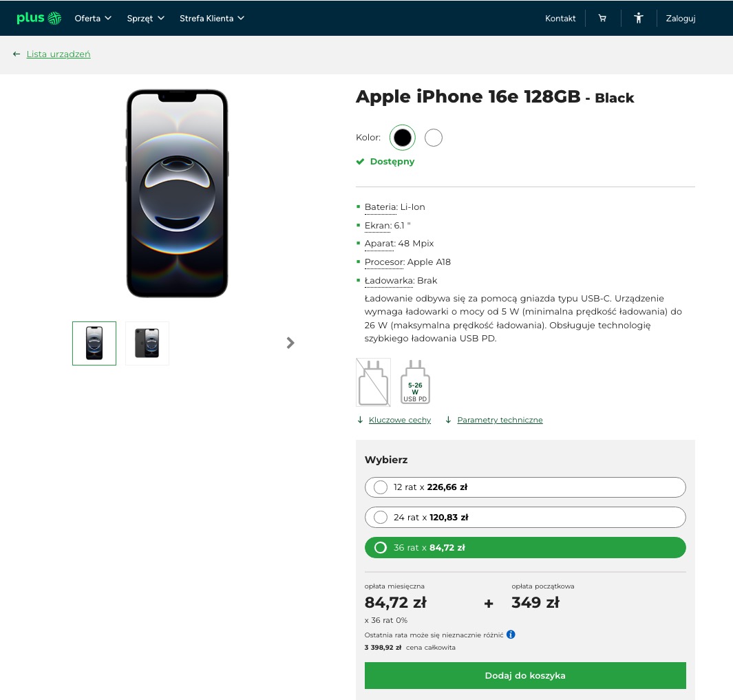This screenshot has height=700, width=733.
Task: Select the 12 rat x 226,66 zł option
Action: coord(525,487)
